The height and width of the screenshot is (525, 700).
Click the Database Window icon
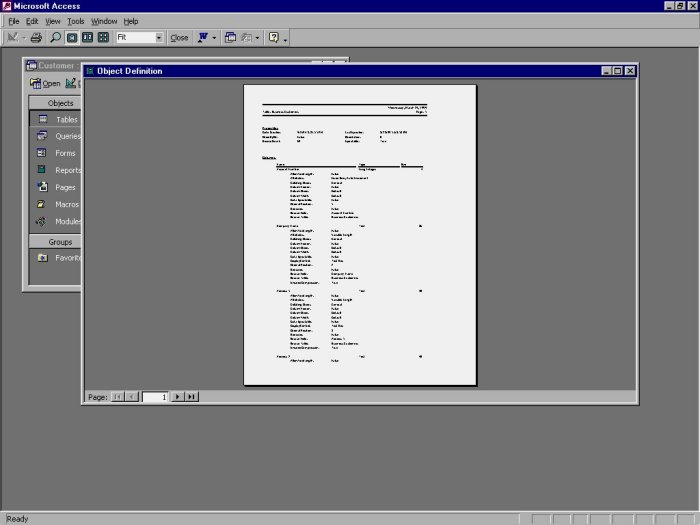coord(230,38)
